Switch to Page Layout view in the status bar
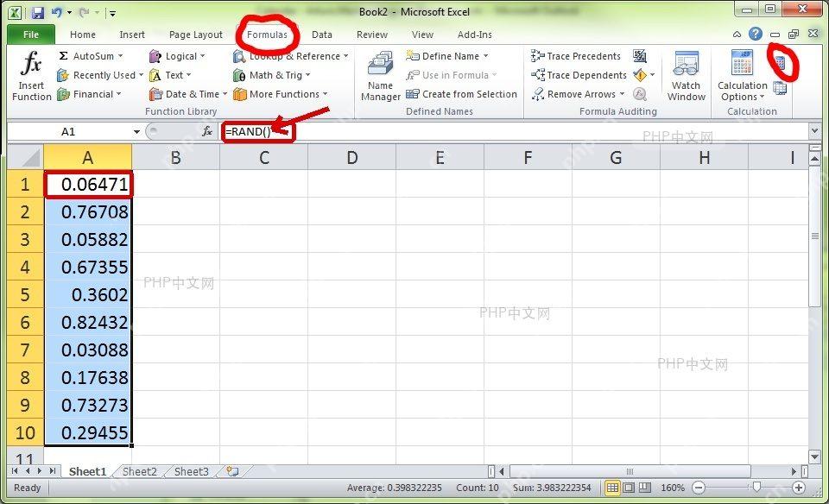Viewport: 829px width, 504px height. (x=629, y=488)
